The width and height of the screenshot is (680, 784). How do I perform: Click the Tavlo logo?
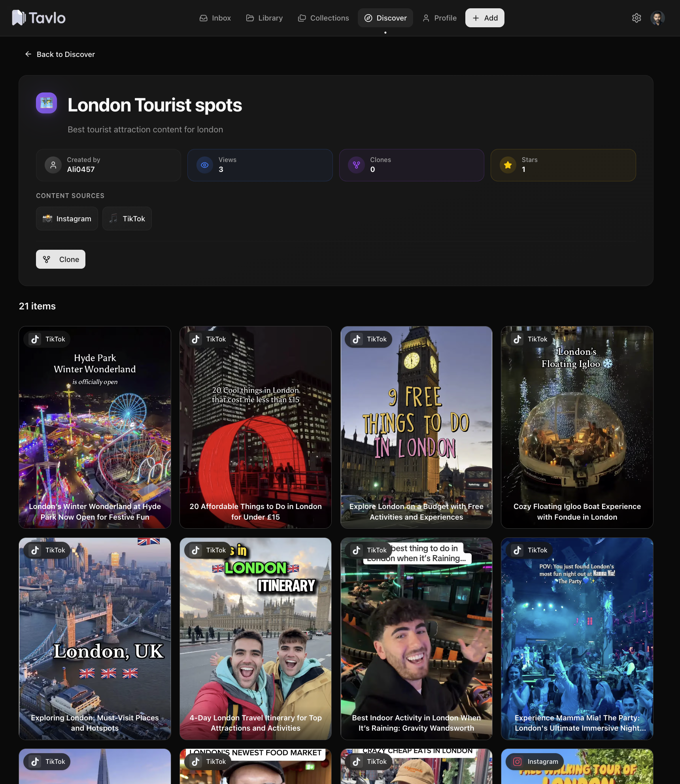point(38,18)
